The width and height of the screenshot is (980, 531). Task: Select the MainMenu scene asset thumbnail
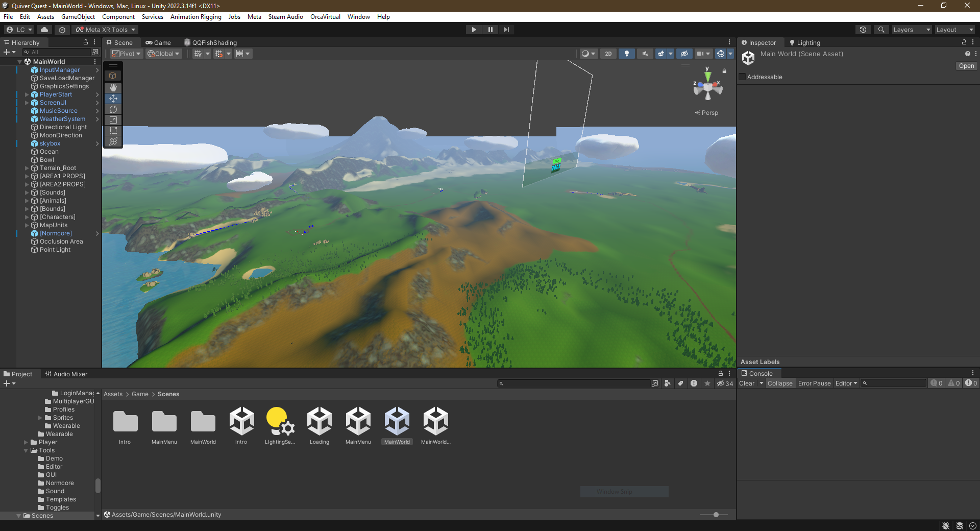(x=358, y=422)
